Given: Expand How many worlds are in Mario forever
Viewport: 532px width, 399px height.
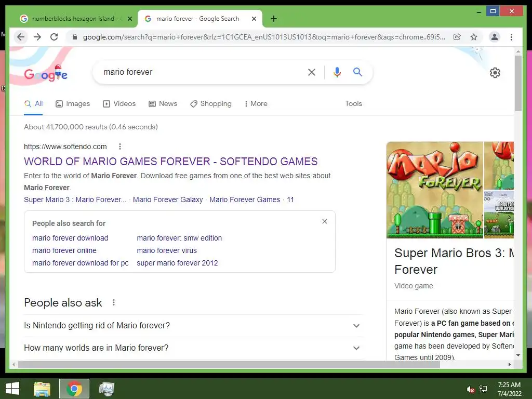Looking at the screenshot, I should pos(193,348).
